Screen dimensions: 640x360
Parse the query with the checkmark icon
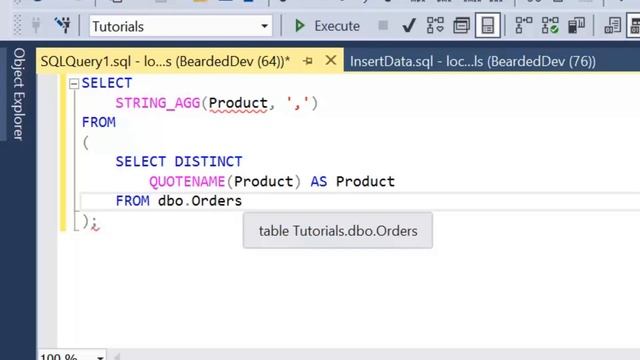pos(409,26)
